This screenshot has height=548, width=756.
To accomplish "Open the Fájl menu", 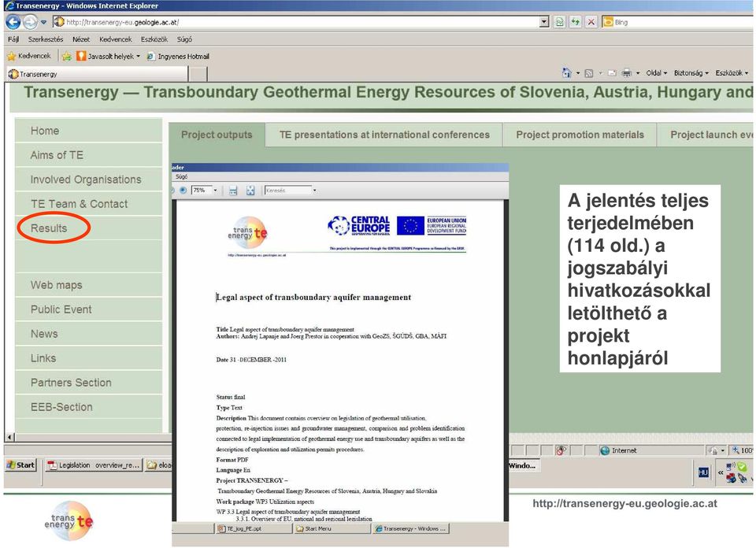I will [x=13, y=39].
